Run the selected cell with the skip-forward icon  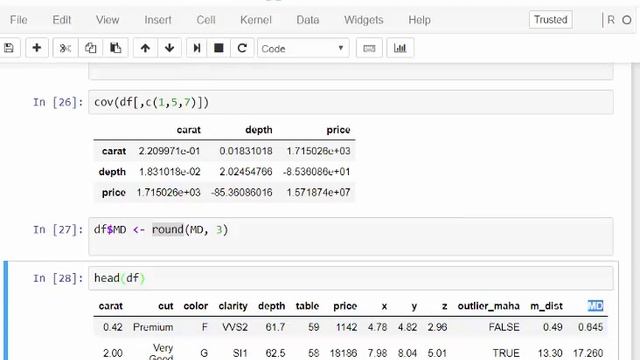tap(197, 48)
